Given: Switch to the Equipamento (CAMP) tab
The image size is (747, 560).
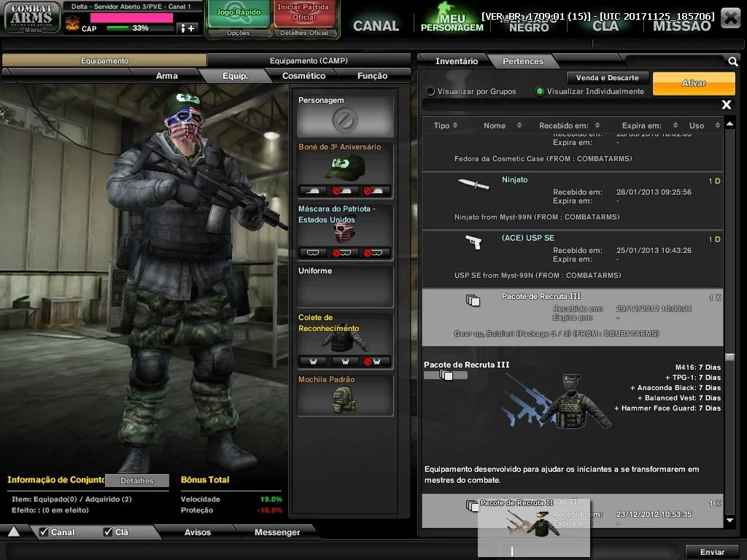Looking at the screenshot, I should point(309,61).
